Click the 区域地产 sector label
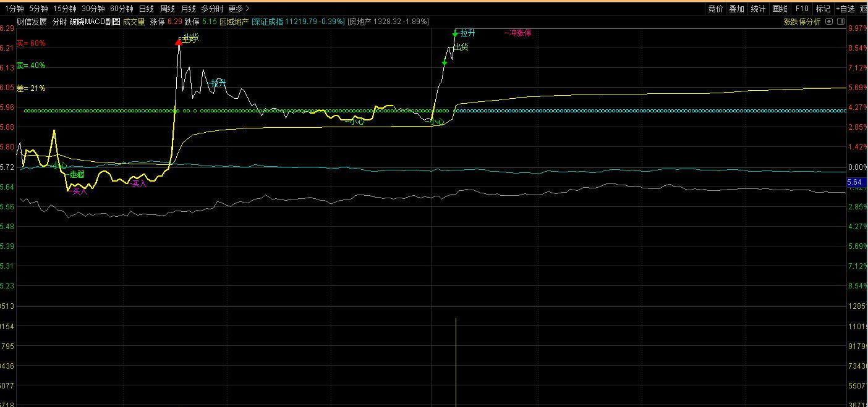The image size is (868, 407). point(234,22)
